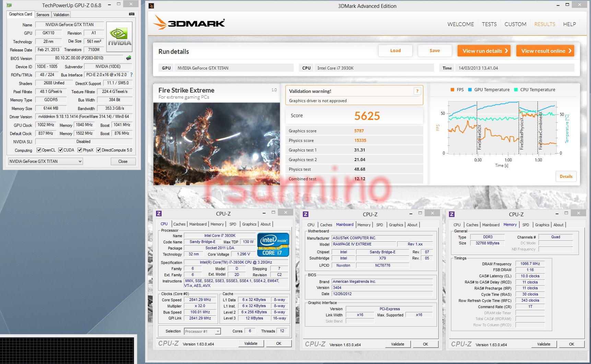Toggle the CUDA checkbox
Screen dimensions: 591x364
pos(60,150)
